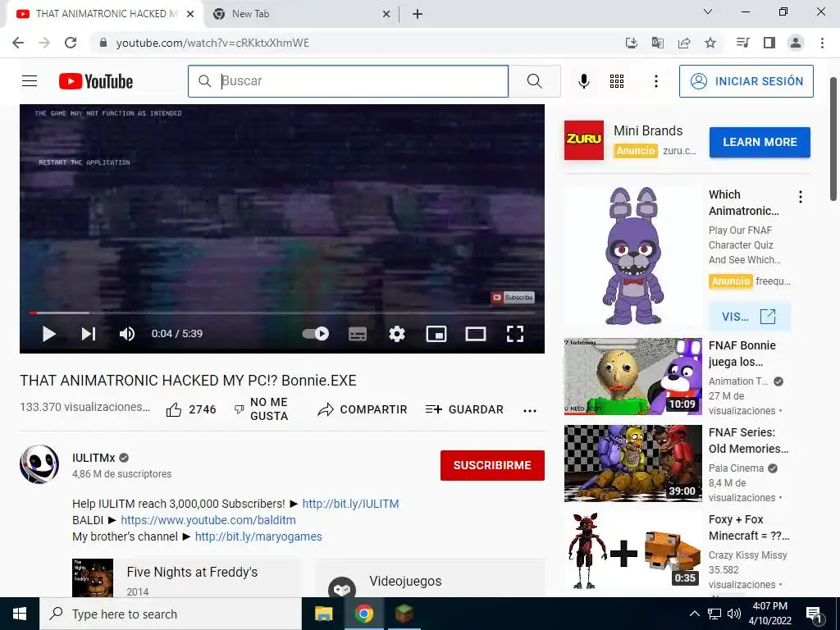Go back in browser history
Image resolution: width=840 pixels, height=630 pixels.
pos(18,43)
